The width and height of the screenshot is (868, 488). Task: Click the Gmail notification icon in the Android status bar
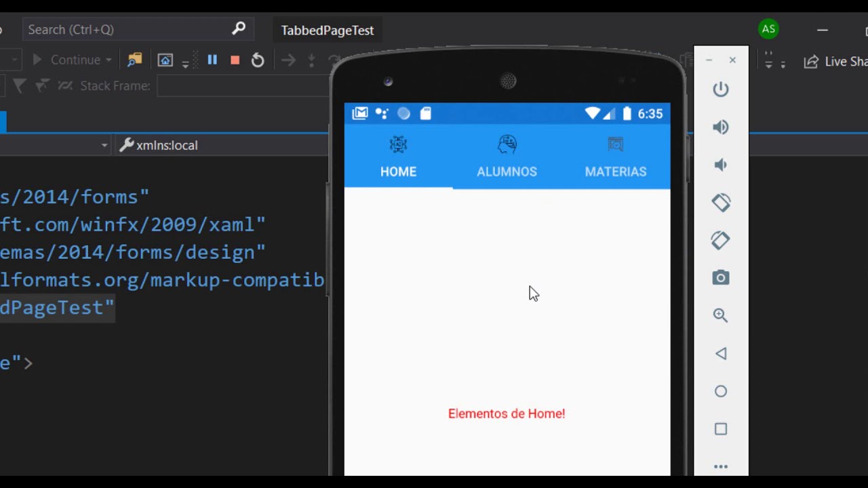[x=360, y=113]
